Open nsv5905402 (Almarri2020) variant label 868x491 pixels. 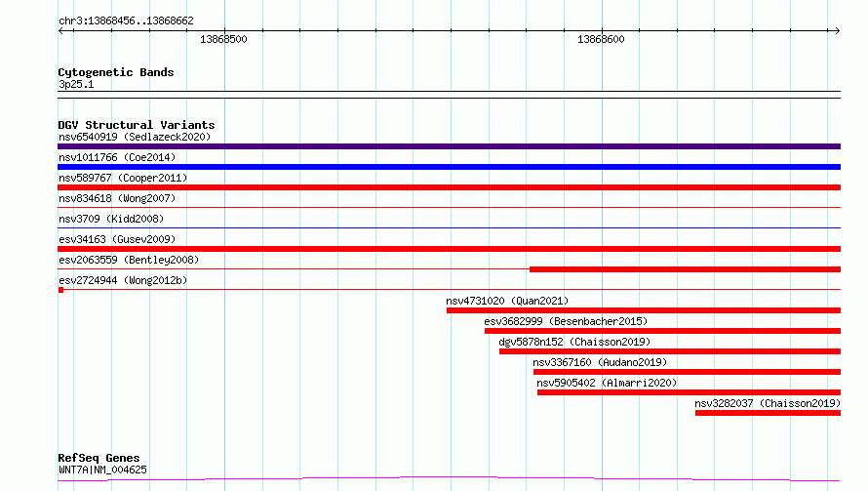[x=607, y=383]
